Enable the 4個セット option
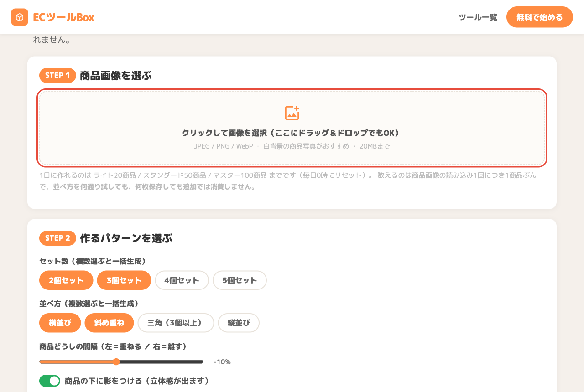 point(182,280)
